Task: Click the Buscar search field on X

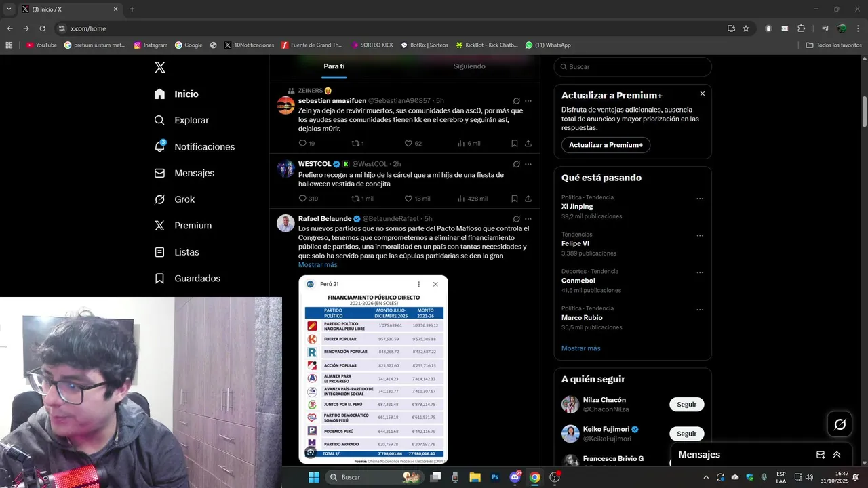Action: 633,66
